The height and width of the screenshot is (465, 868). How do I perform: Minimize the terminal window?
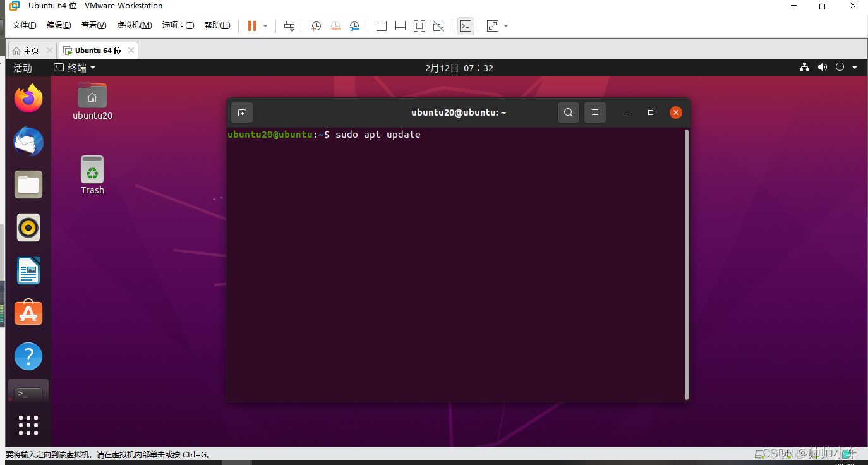625,112
